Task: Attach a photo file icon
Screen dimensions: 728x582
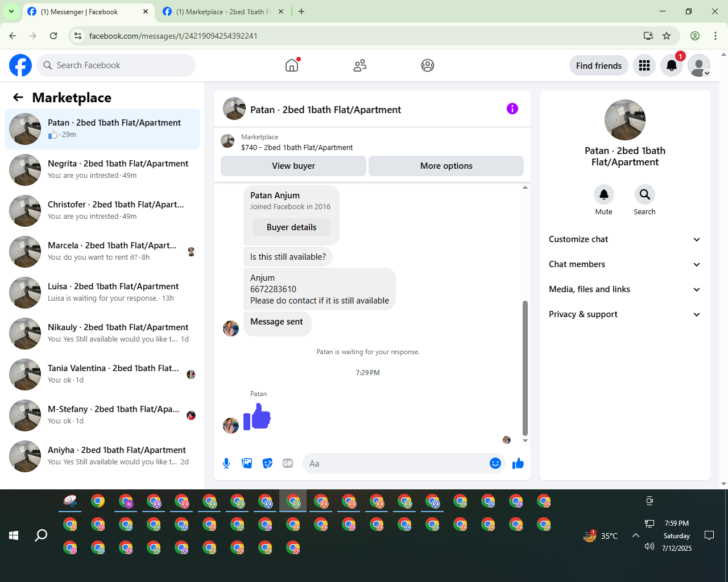Action: [247, 463]
